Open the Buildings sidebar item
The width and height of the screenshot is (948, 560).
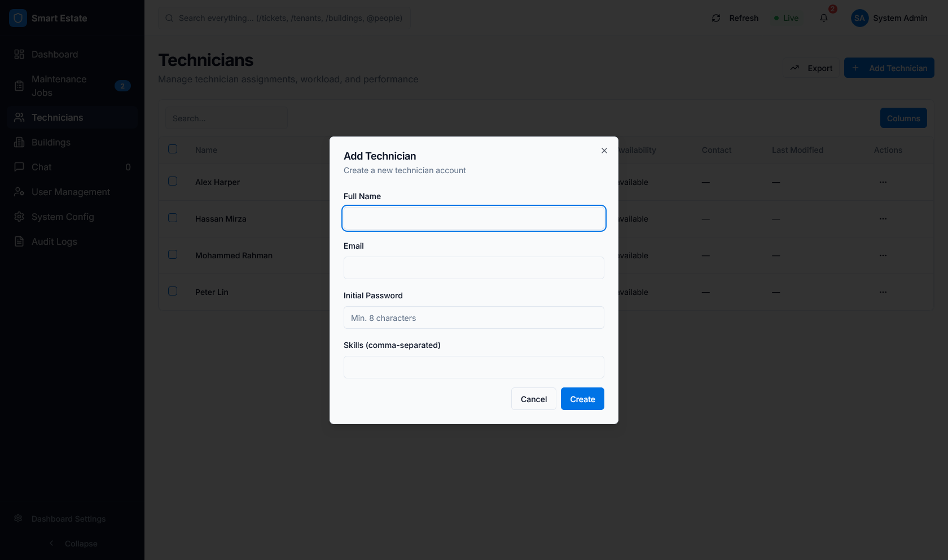(51, 142)
